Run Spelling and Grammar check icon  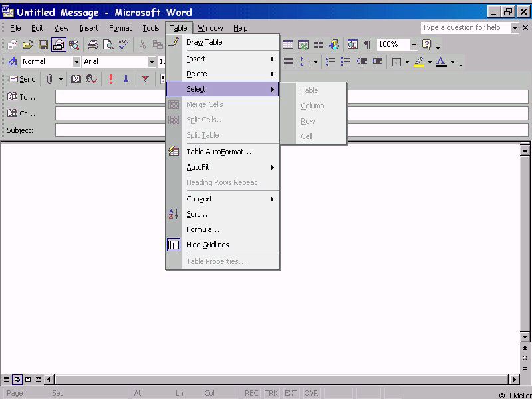click(x=124, y=45)
